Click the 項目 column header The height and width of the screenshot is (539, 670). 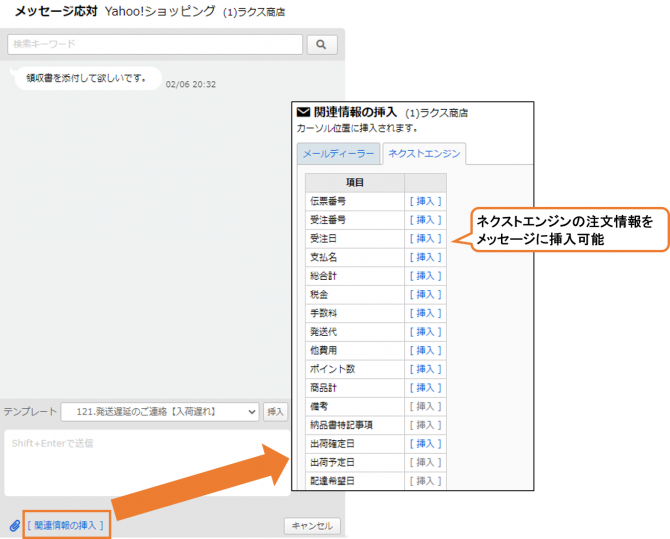[355, 183]
